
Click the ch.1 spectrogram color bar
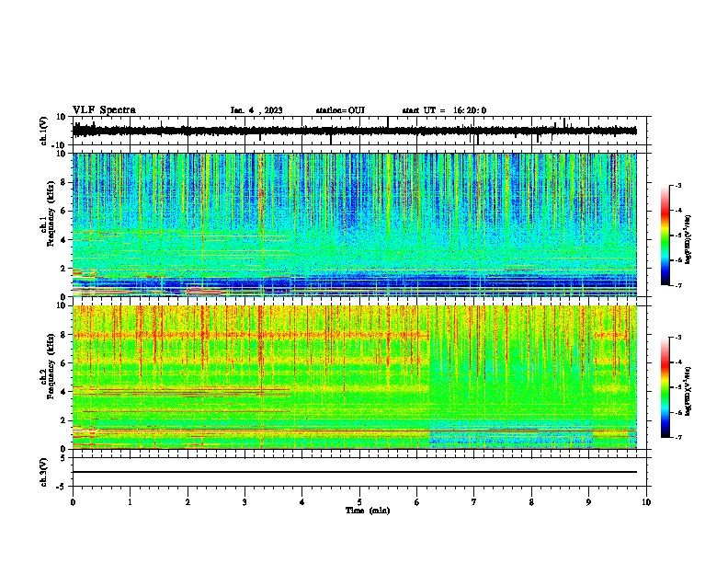[665, 236]
